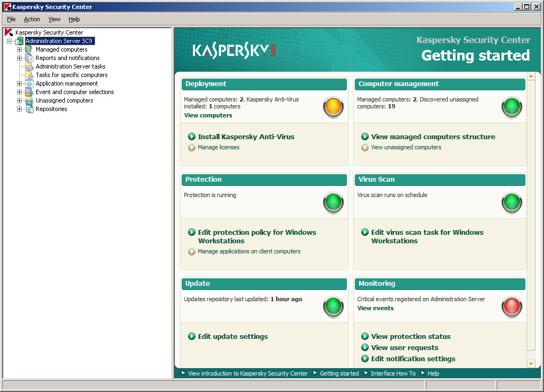Click the green Update status indicator

[334, 306]
